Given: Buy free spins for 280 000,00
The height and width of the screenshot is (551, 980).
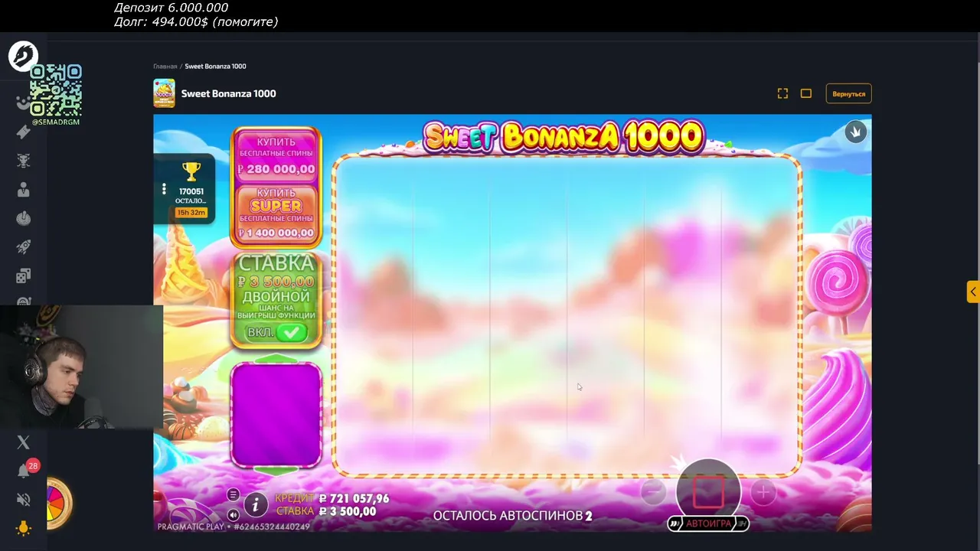Looking at the screenshot, I should (276, 155).
